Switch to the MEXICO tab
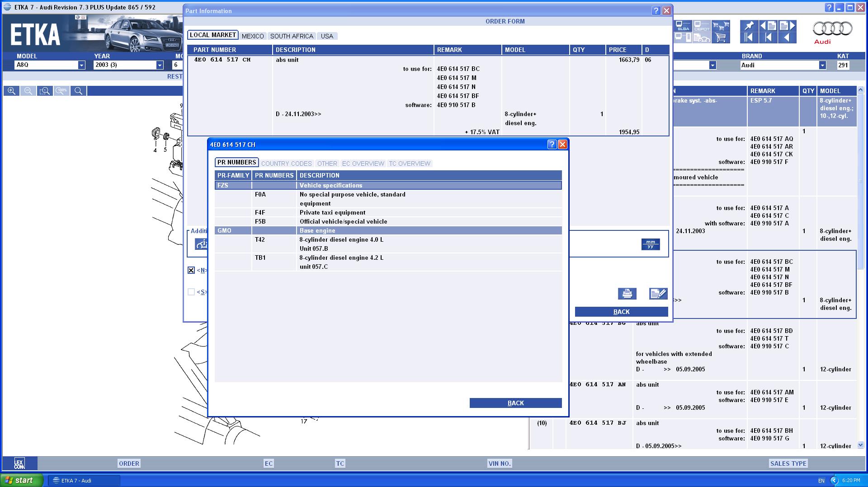This screenshot has height=487, width=868. pyautogui.click(x=253, y=36)
